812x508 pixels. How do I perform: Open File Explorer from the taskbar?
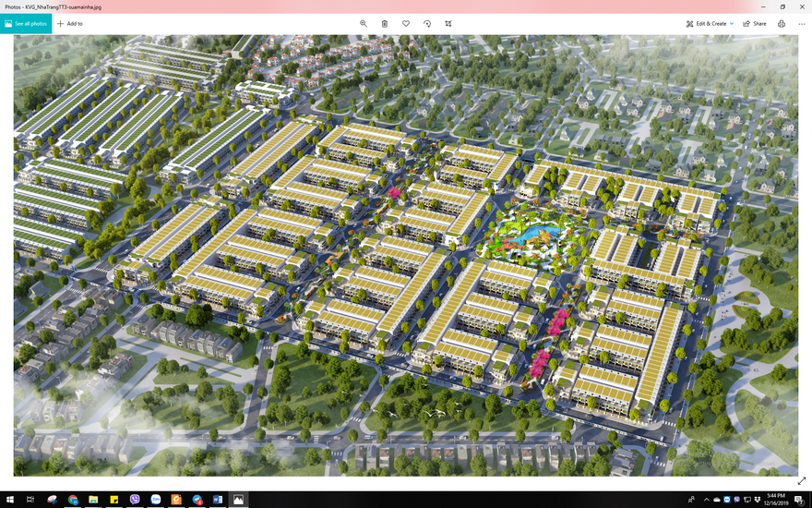(93, 499)
